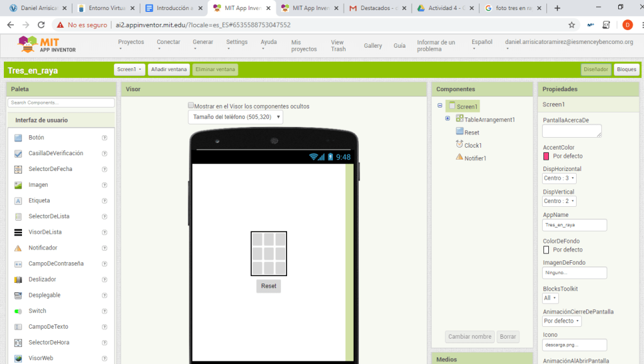Open the phone size dropdown

(x=235, y=117)
